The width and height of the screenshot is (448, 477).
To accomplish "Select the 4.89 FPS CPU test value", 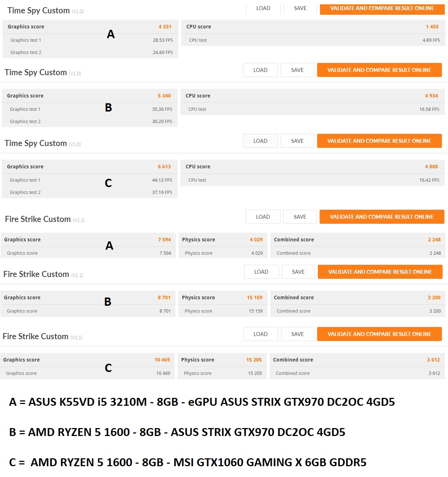I will coord(431,40).
